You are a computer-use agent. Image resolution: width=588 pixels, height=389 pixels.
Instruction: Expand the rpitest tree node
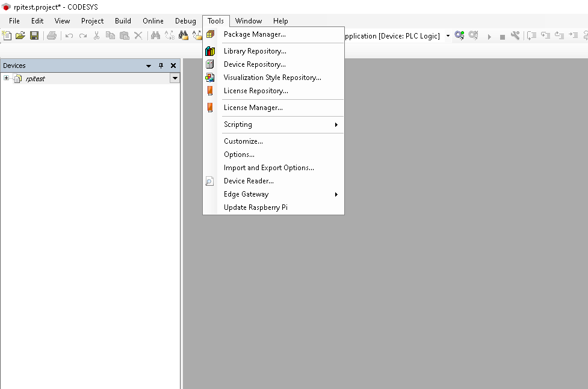click(6, 78)
